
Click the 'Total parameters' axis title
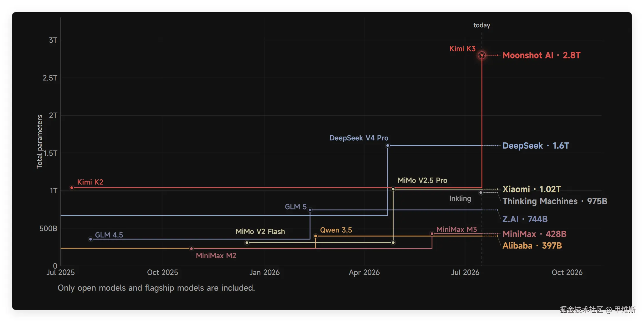pyautogui.click(x=40, y=142)
